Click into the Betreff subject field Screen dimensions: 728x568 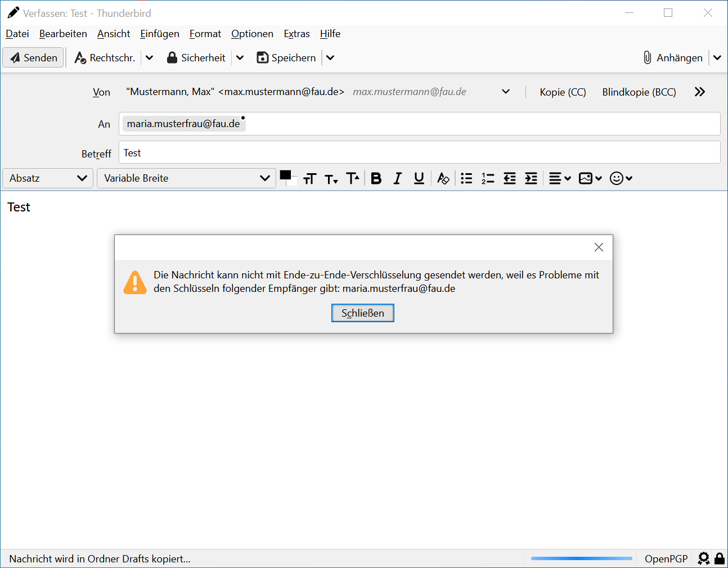coord(419,153)
